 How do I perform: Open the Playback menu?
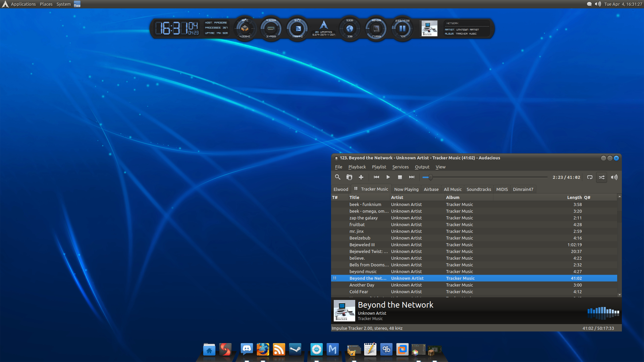[x=357, y=167]
